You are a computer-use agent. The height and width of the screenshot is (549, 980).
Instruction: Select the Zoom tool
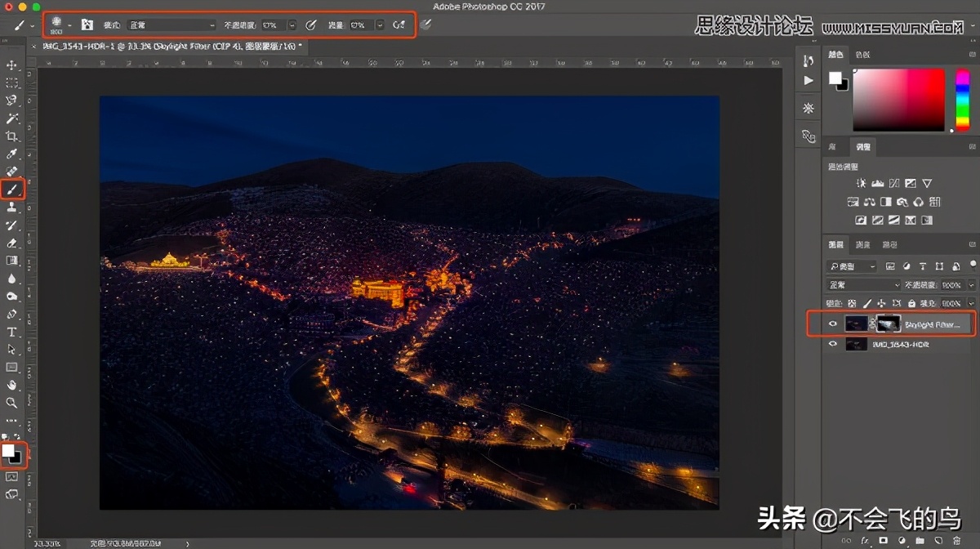click(x=11, y=403)
